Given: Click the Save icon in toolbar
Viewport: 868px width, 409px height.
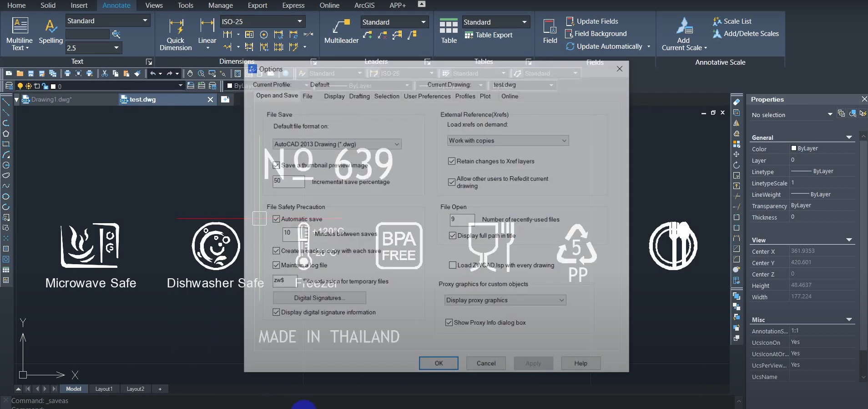Looking at the screenshot, I should tap(30, 73).
